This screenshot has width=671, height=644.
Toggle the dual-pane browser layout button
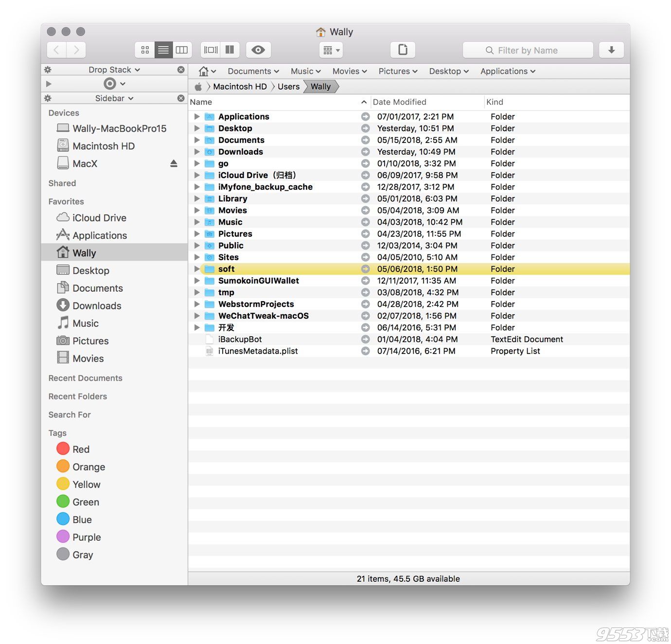211,50
